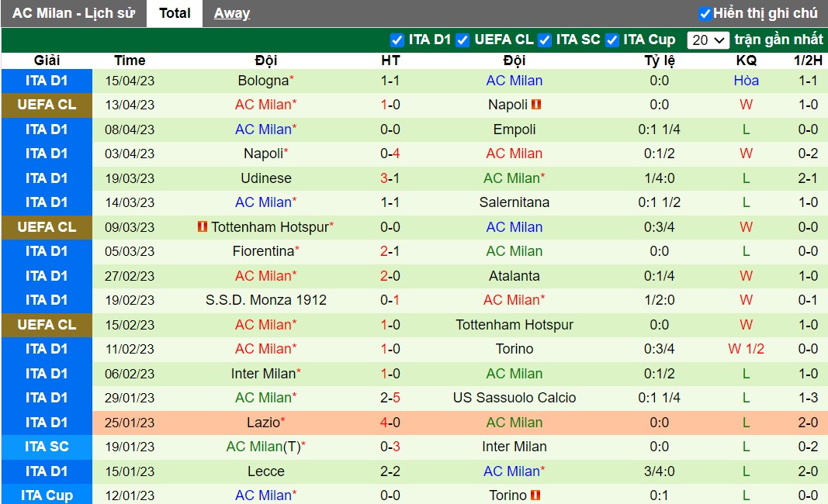Open the S.S.D. Monza 1912 team link

266,300
